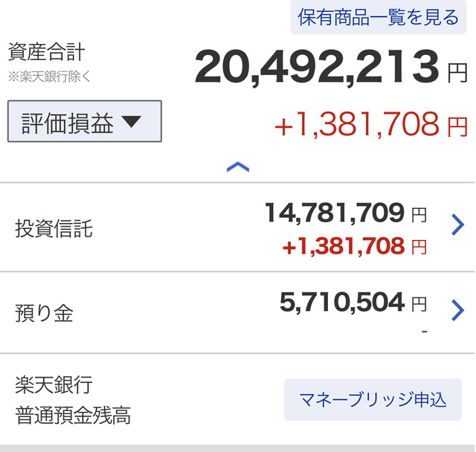Open 投資信託 details via right chevron
This screenshot has height=452, width=476.
(457, 225)
